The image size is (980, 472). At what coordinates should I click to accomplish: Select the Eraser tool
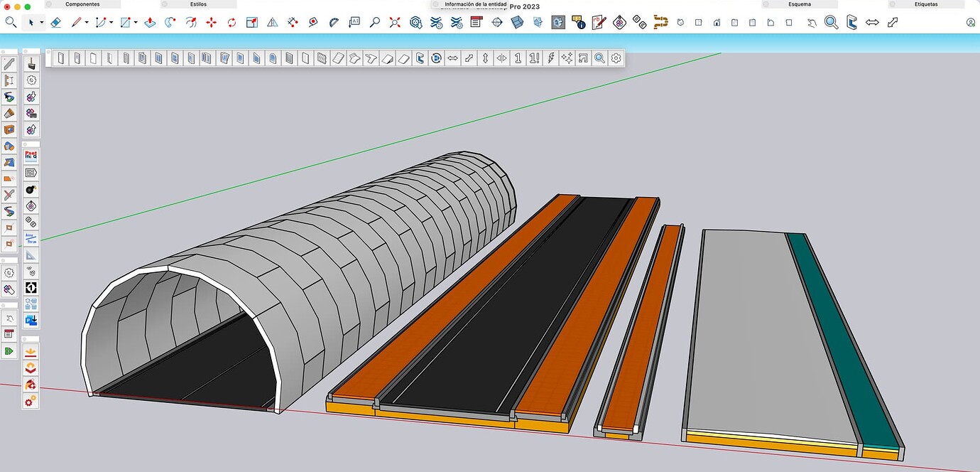56,22
